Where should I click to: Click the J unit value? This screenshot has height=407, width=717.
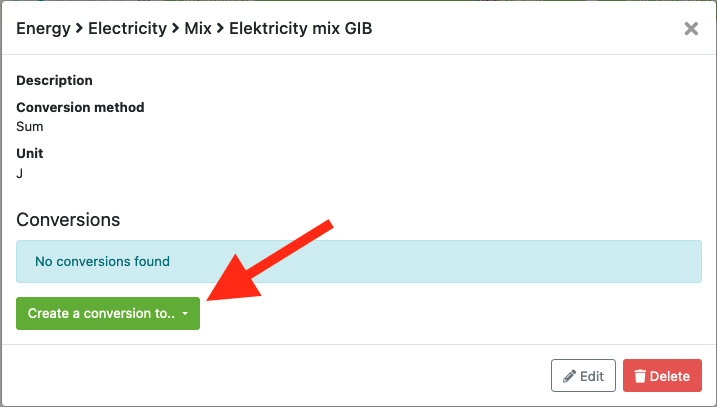pyautogui.click(x=19, y=173)
